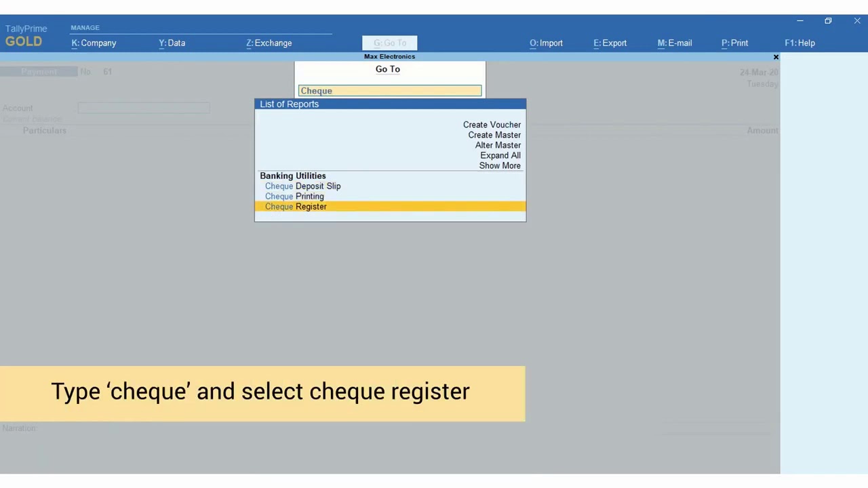Click the G: Go To button
Viewport: 868px width, 488px height.
390,43
